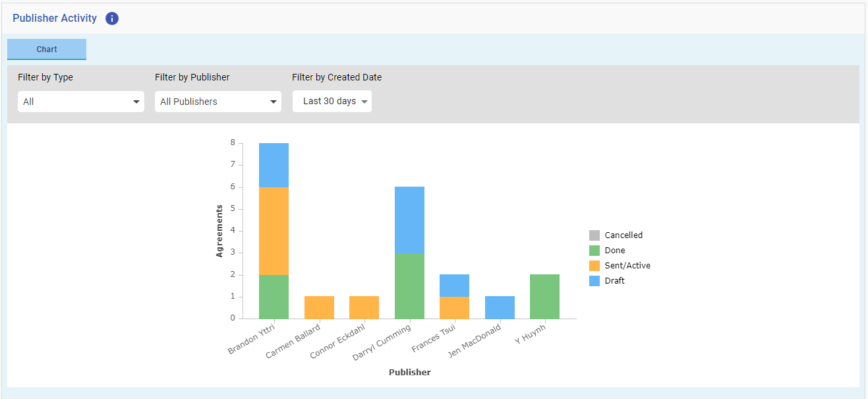The height and width of the screenshot is (399, 868).
Task: Click the Draft legend label
Action: tap(615, 281)
